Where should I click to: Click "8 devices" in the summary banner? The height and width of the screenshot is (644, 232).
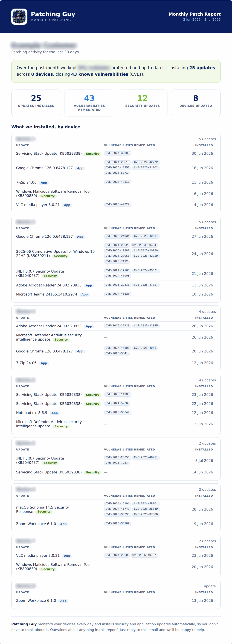pyautogui.click(x=42, y=74)
